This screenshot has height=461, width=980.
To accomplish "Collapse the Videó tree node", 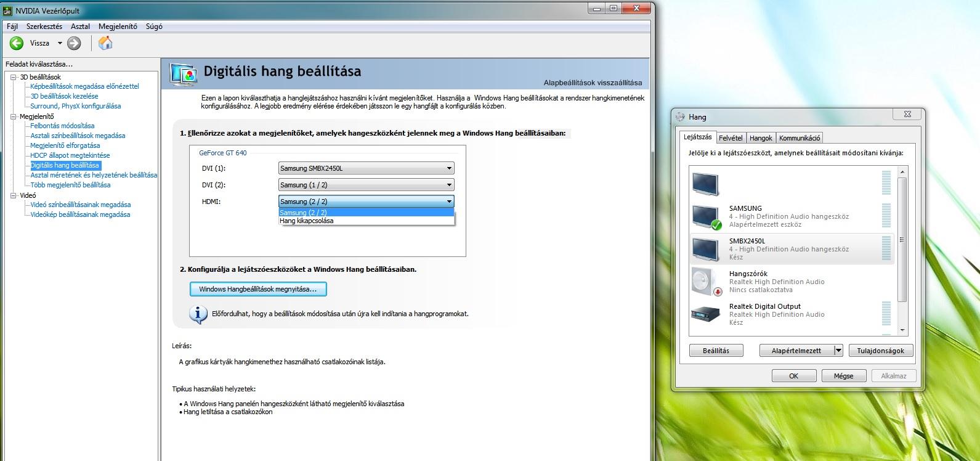I will coord(14,195).
